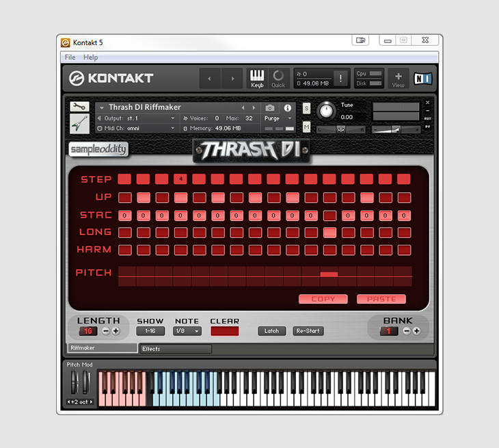
Task: Enable the Latch mode button
Action: coord(271,331)
